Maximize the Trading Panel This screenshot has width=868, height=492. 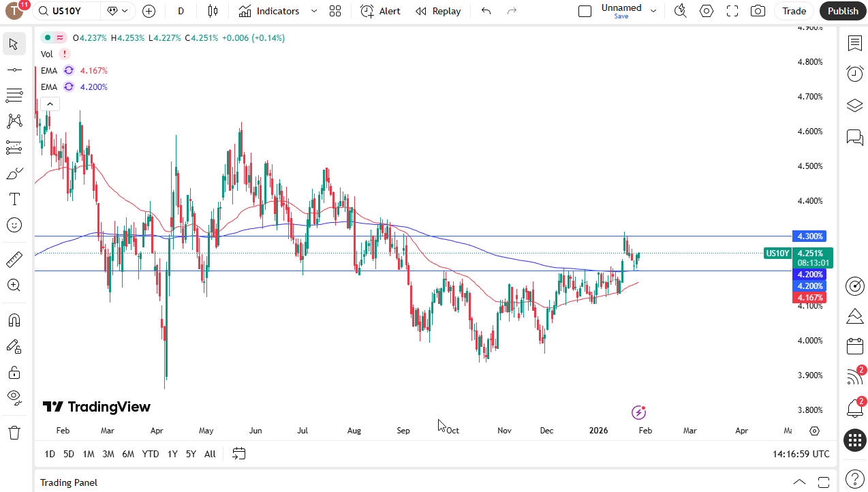[824, 482]
